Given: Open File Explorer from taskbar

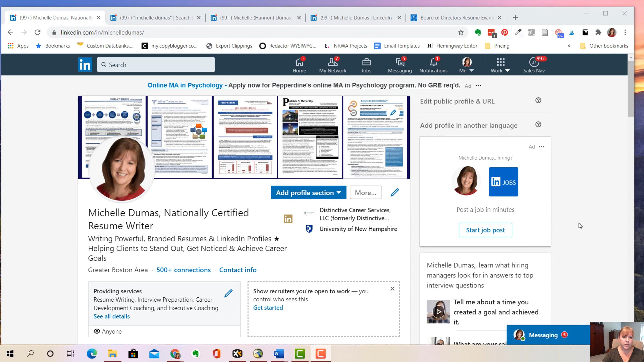Looking at the screenshot, I should [112, 354].
